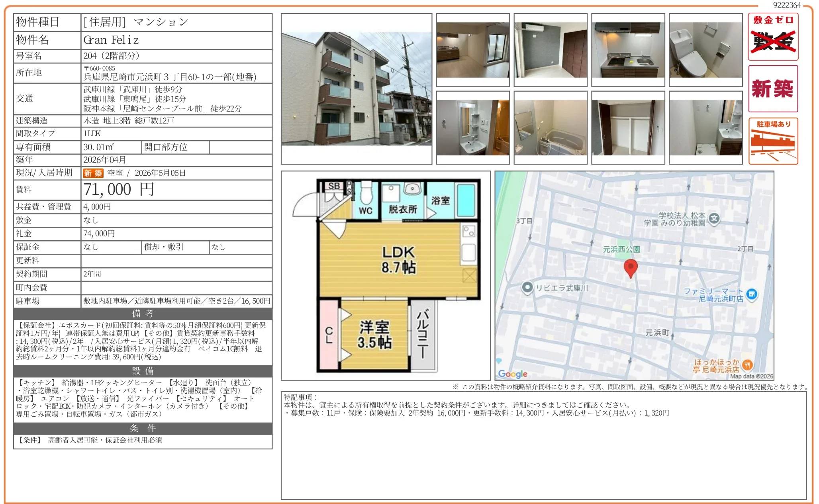Image resolution: width=819 pixels, height=504 pixels.
Task: Open the large building exterior photo
Action: click(356, 88)
